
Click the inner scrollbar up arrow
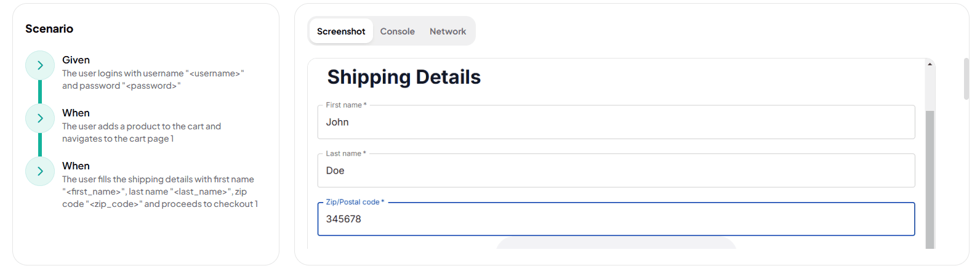(x=930, y=64)
